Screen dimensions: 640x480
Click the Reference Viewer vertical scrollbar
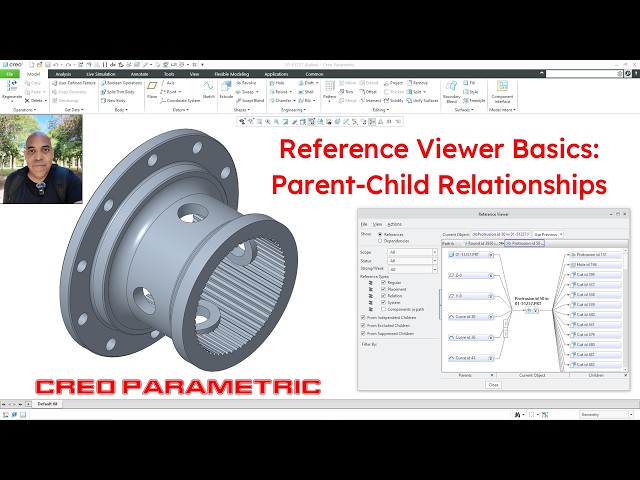pos(626,310)
